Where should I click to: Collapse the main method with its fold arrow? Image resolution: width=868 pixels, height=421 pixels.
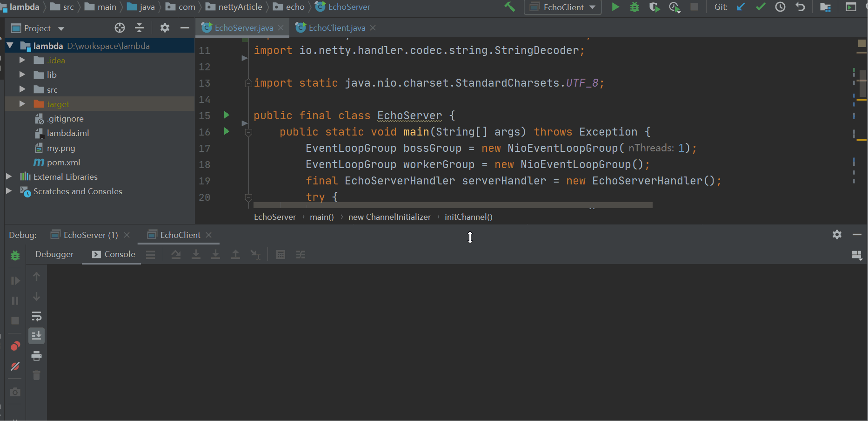point(248,132)
